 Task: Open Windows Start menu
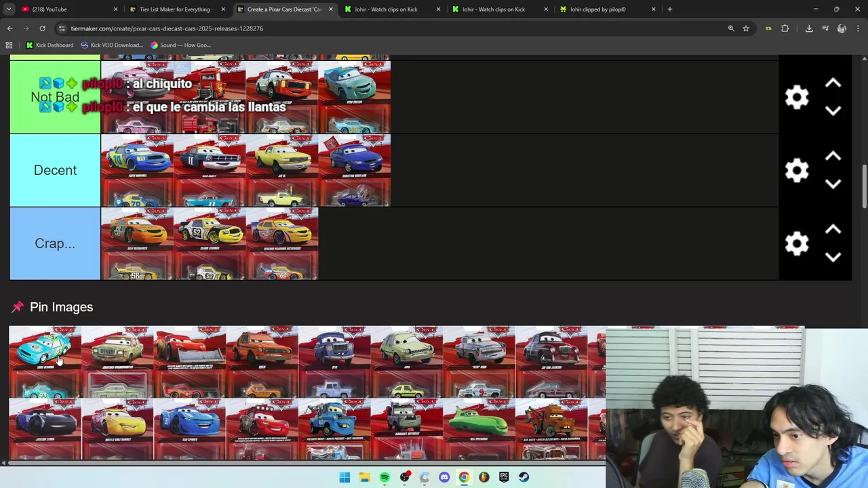click(344, 477)
